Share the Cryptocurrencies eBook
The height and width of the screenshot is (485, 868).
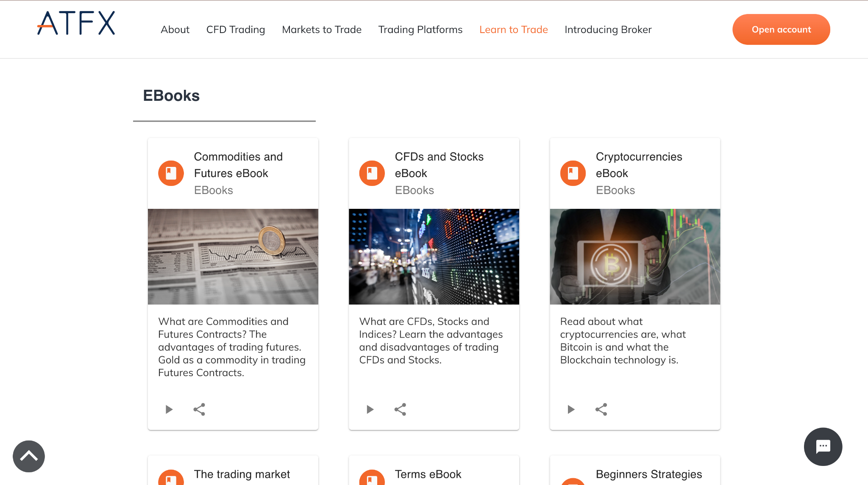click(601, 409)
